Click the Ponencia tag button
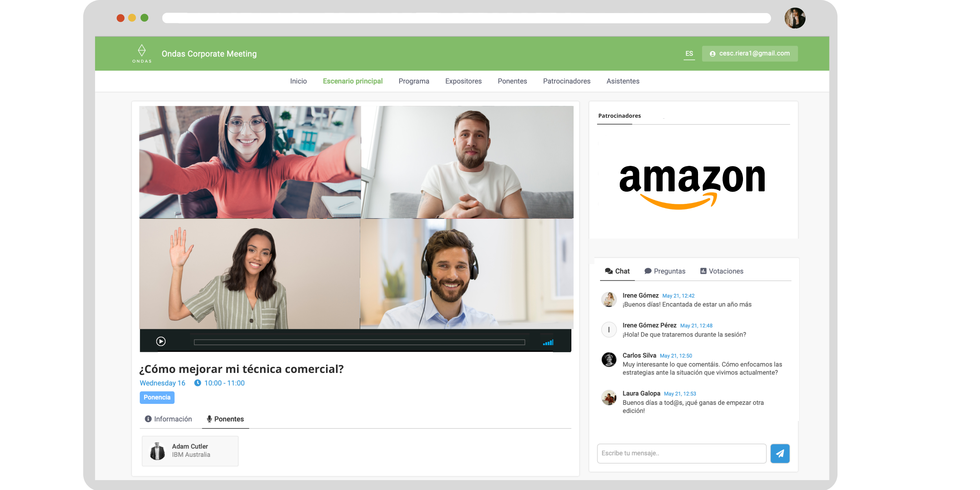This screenshot has height=490, width=980. (x=157, y=397)
